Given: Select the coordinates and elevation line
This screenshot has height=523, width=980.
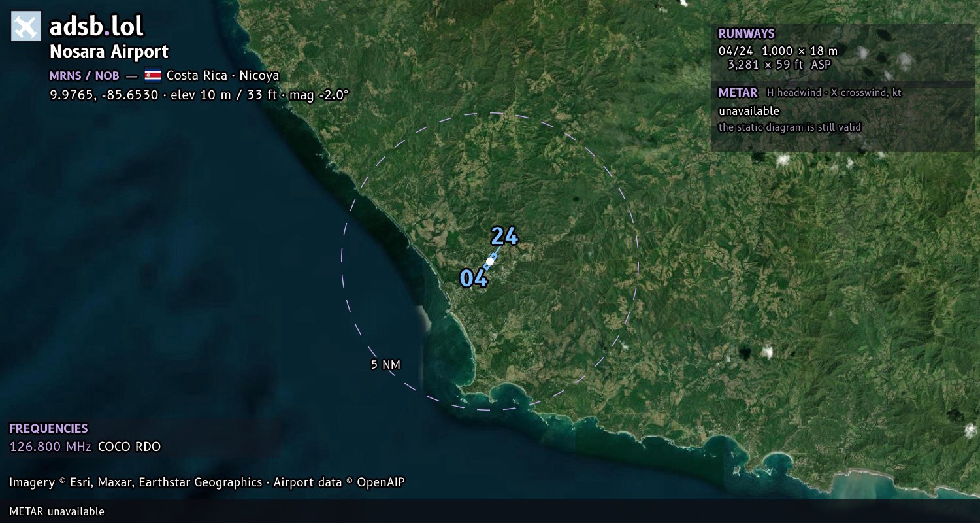Looking at the screenshot, I should [x=199, y=95].
